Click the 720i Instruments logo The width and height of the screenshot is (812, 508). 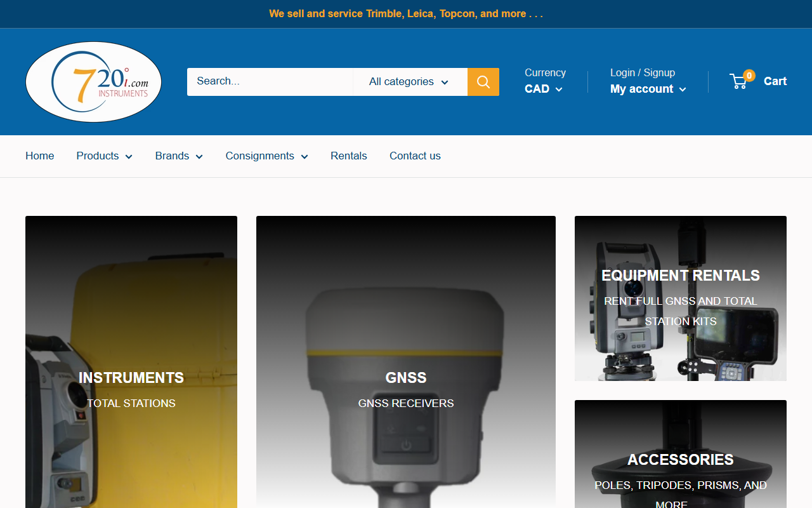93,82
